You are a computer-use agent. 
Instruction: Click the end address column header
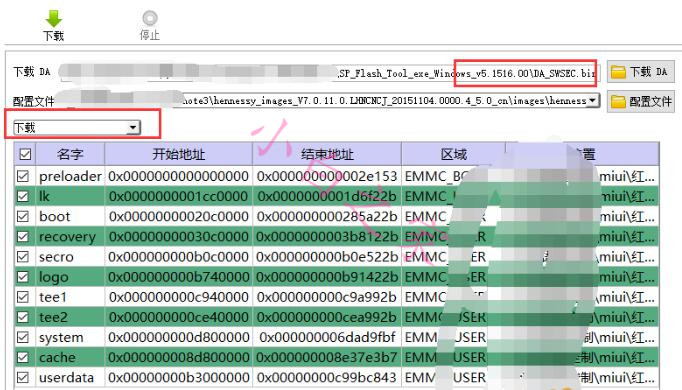coord(327,154)
